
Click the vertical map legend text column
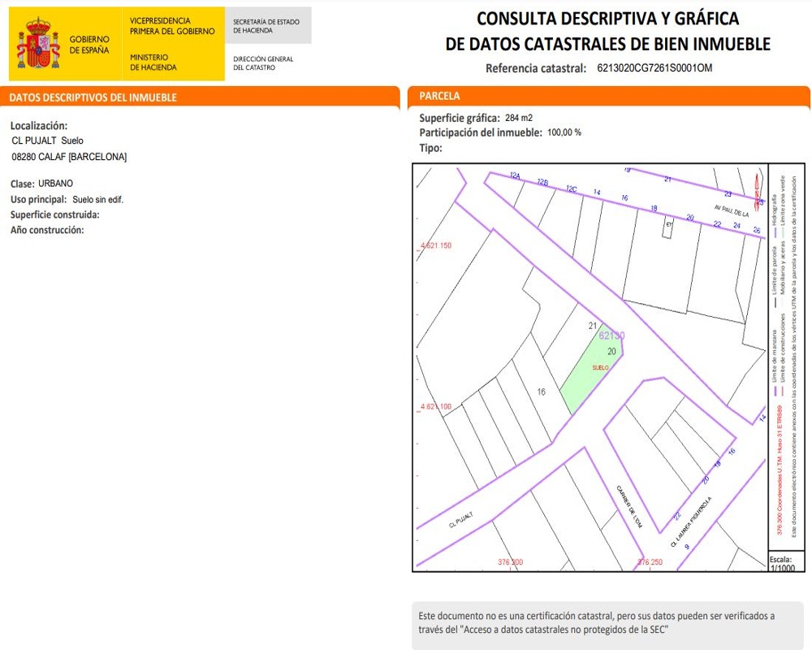786,357
